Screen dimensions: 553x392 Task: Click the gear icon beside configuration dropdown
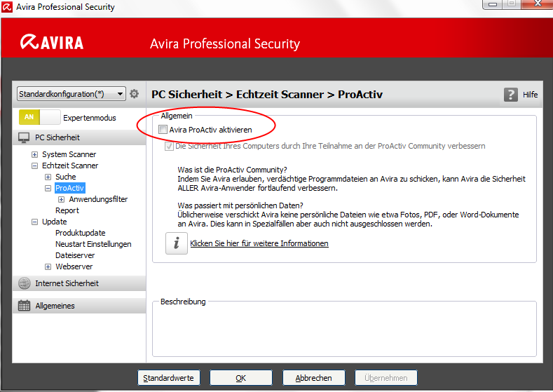pyautogui.click(x=134, y=94)
